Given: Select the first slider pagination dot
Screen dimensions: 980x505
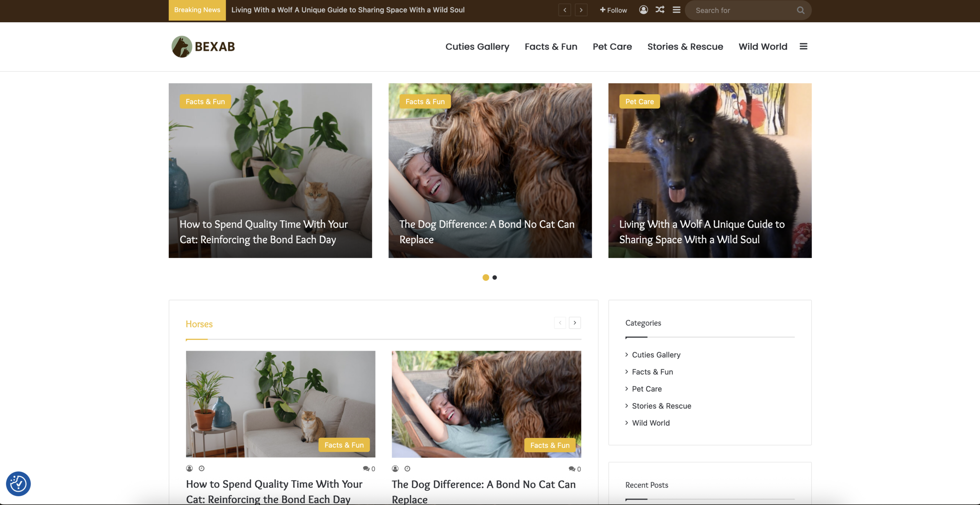Looking at the screenshot, I should click(486, 278).
